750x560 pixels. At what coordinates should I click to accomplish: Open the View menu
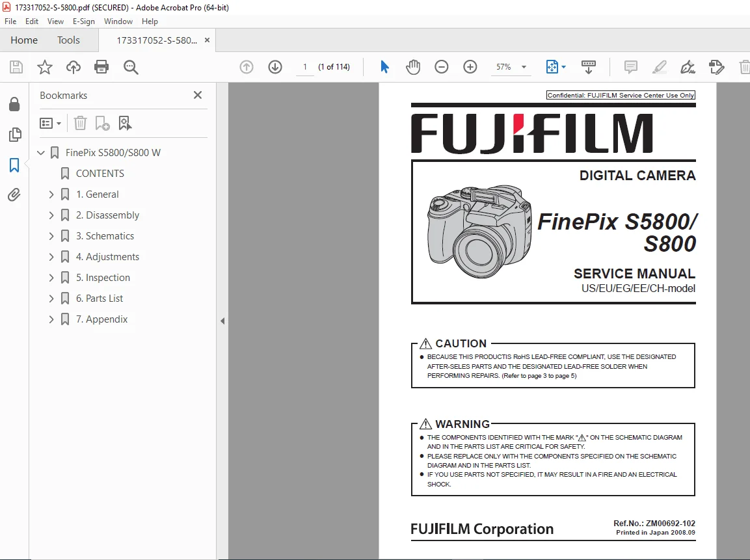[x=55, y=21]
